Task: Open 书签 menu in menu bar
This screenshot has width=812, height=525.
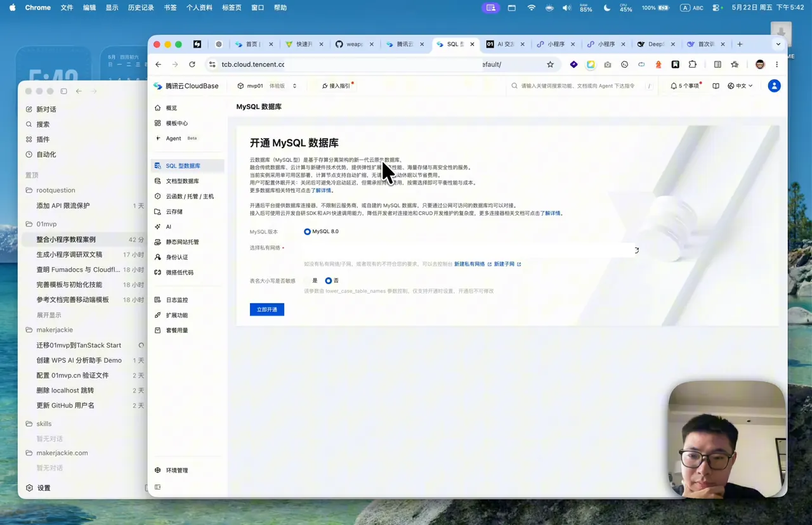Action: pos(171,8)
